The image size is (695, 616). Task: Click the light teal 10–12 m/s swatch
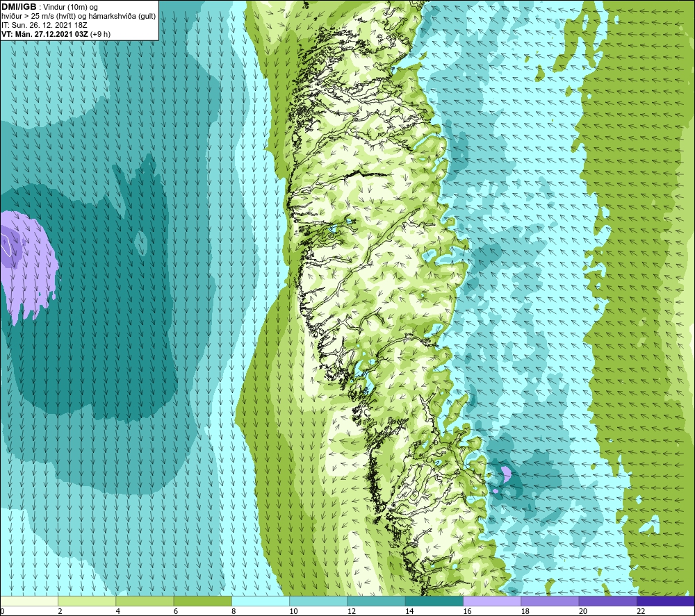tap(318, 601)
